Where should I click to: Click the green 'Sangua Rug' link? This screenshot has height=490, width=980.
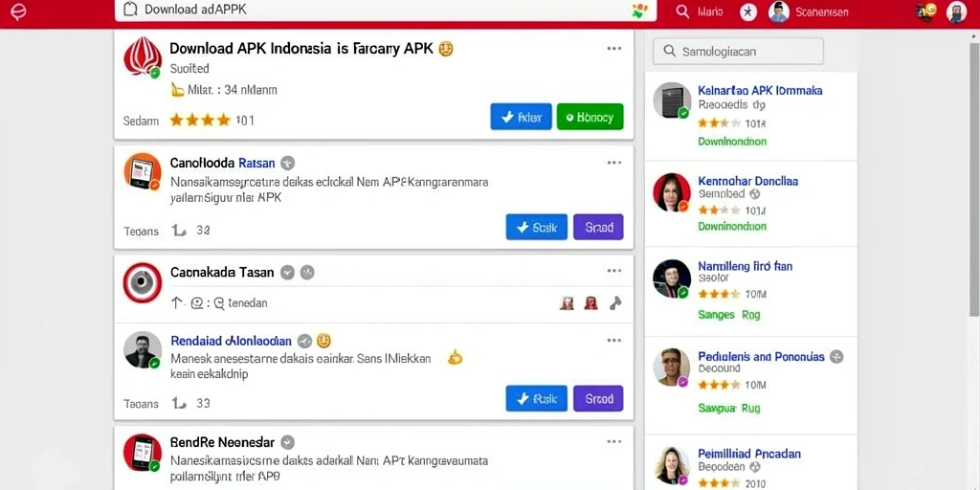point(728,408)
